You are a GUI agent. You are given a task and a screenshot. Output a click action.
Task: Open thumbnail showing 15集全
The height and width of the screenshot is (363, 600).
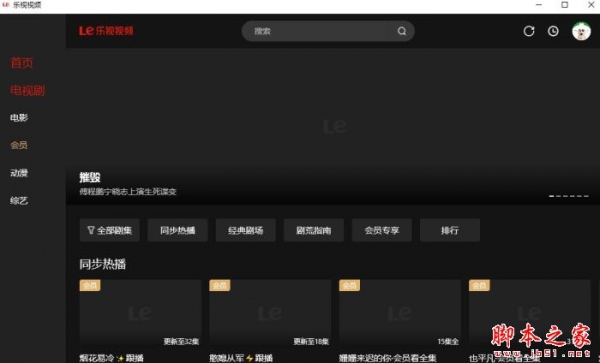[x=400, y=313]
